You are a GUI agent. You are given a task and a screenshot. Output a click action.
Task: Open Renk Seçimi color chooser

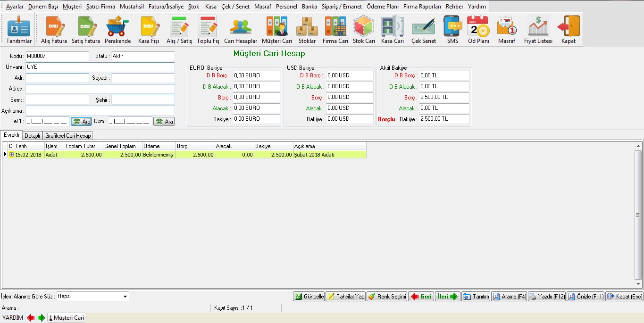click(387, 297)
